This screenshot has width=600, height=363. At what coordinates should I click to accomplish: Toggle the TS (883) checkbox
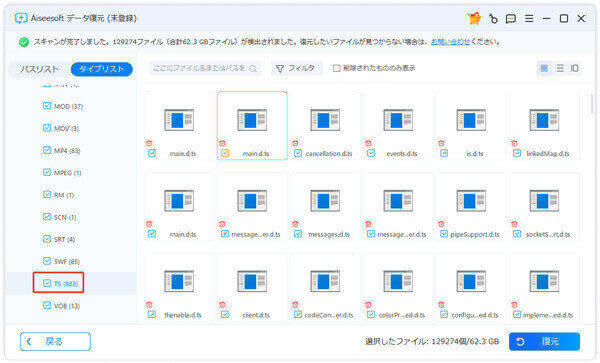(x=47, y=283)
